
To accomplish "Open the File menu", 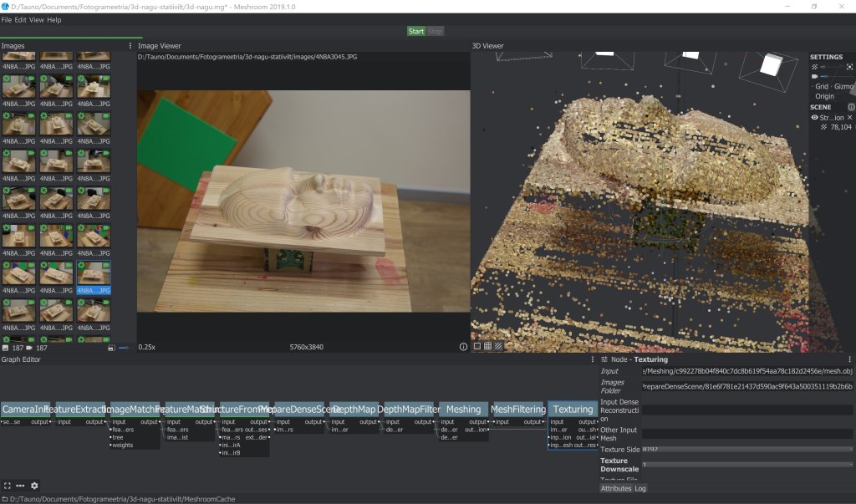I will 7,19.
